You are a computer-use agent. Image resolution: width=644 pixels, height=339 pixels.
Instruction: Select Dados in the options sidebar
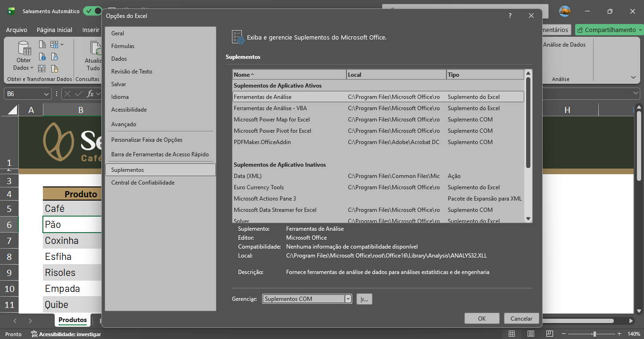pyautogui.click(x=160, y=59)
